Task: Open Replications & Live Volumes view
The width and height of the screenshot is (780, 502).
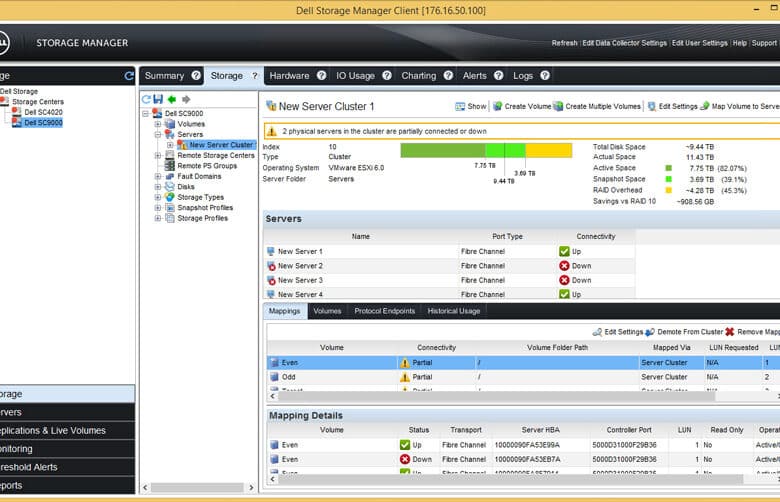Action: tap(67, 430)
